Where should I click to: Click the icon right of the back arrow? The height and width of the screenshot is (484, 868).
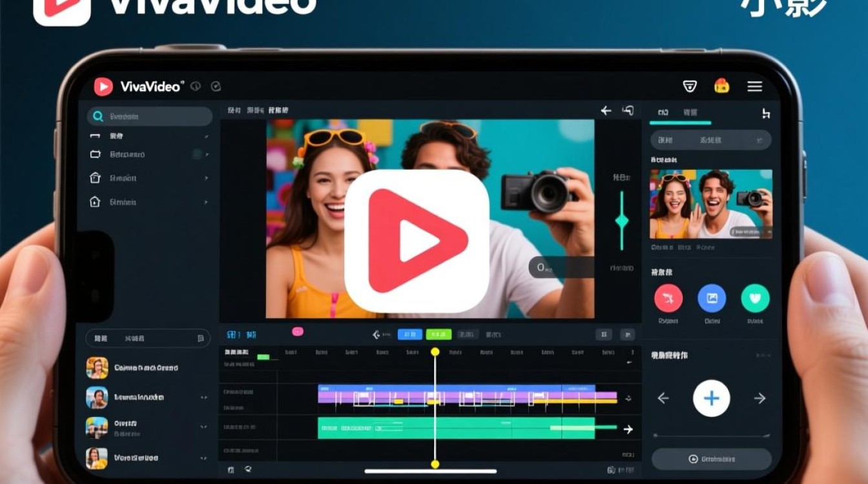[x=628, y=111]
